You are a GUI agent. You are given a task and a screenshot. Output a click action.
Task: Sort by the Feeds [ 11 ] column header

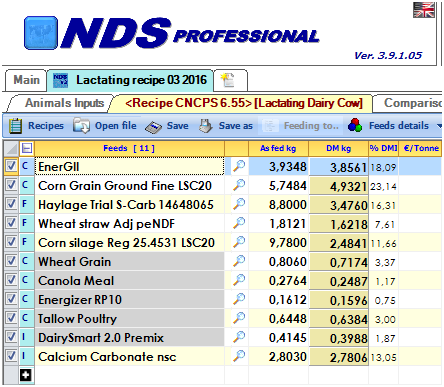click(129, 148)
